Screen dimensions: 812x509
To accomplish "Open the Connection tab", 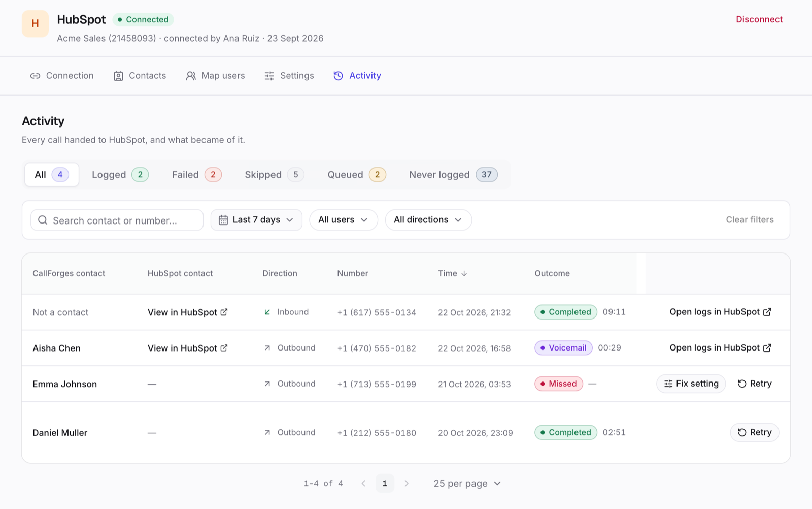I will coord(62,76).
